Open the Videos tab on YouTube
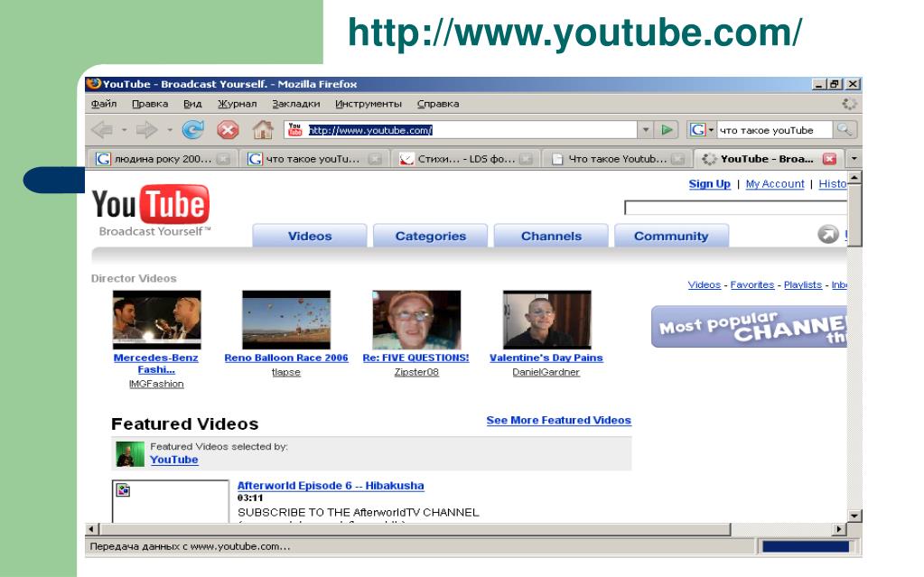Image resolution: width=924 pixels, height=577 pixels. coord(310,236)
